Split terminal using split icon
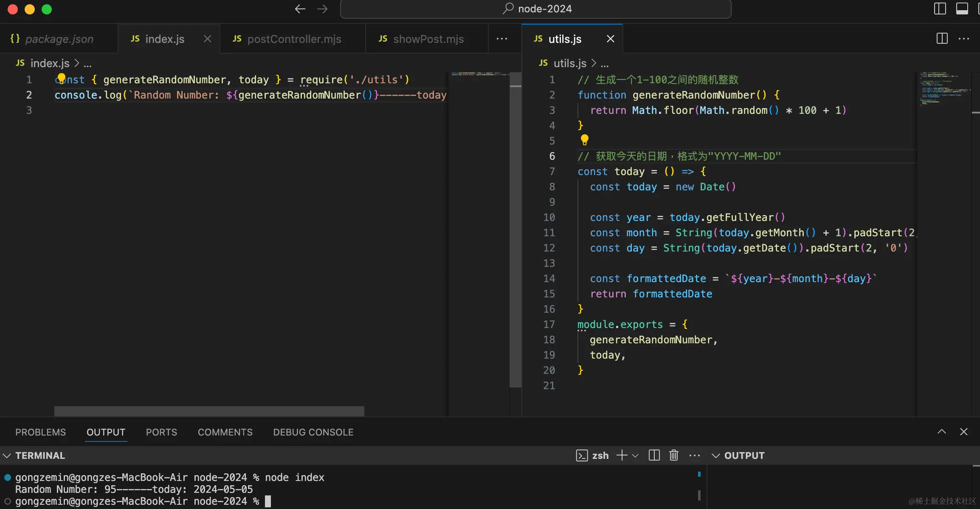Screen dimensions: 980x509 [x=654, y=455]
